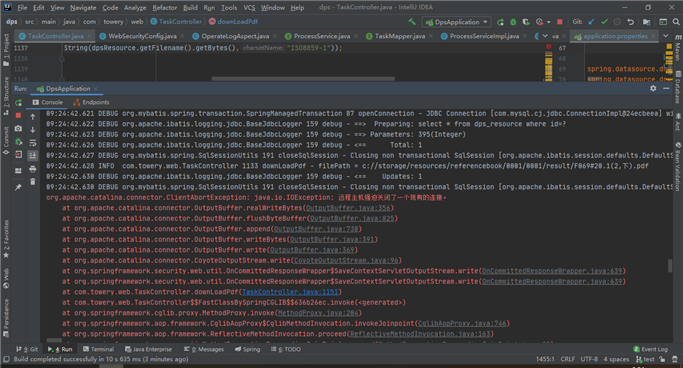
Task: Toggle the Commit tool window stripe button
Action: point(6,140)
